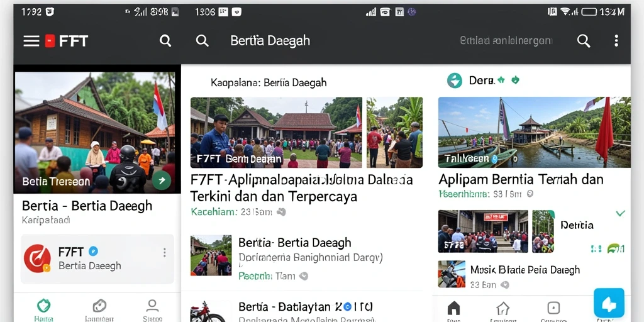Tap green arrow button on Bertia Tiereean photo

point(162,180)
